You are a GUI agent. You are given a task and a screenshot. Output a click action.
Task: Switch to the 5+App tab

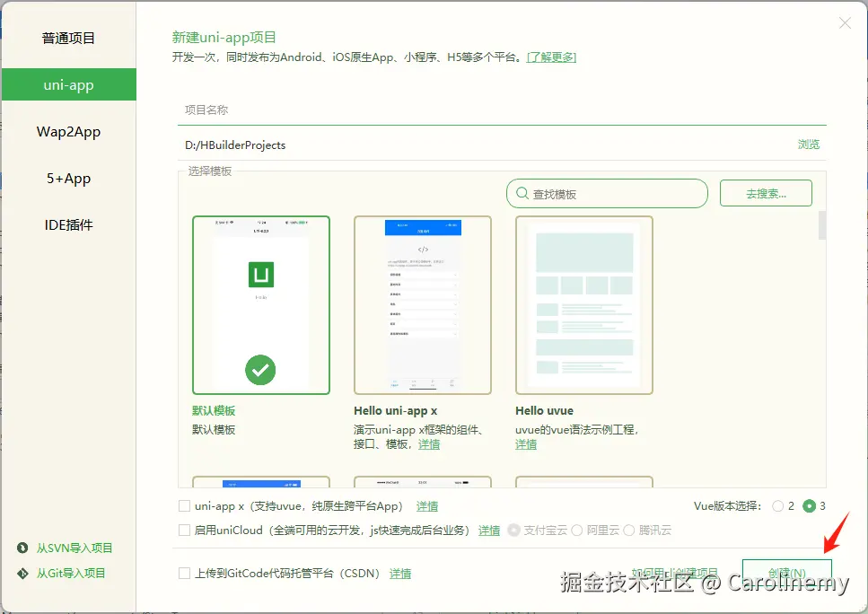(68, 179)
